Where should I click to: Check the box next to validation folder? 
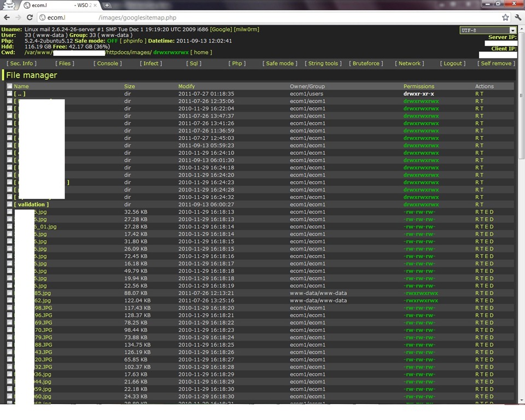click(x=9, y=204)
